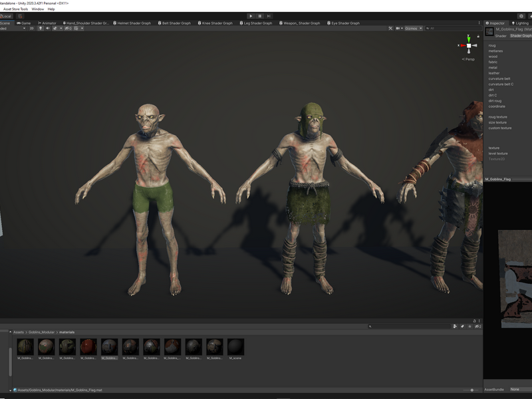
Task: Lock the Project panel padlock icon
Action: (474, 321)
